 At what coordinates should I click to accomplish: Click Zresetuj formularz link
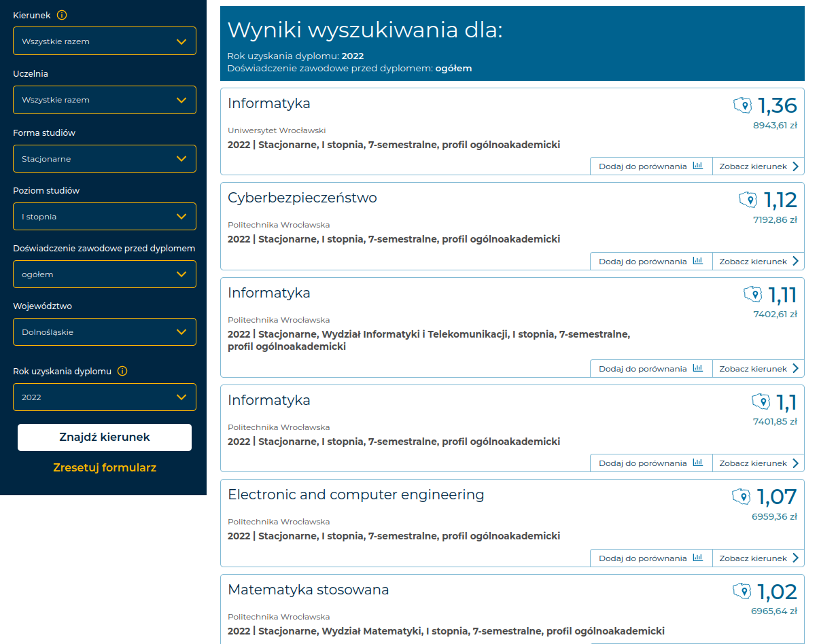(105, 467)
